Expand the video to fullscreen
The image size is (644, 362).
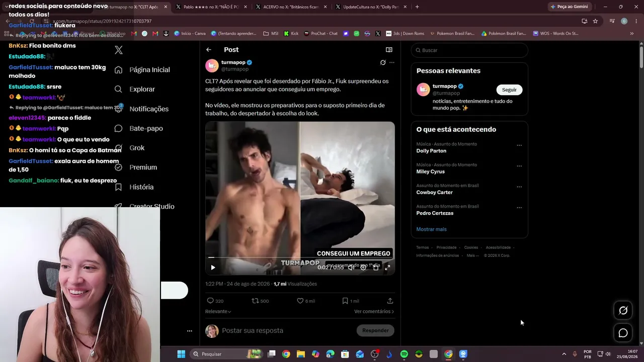coord(387,267)
